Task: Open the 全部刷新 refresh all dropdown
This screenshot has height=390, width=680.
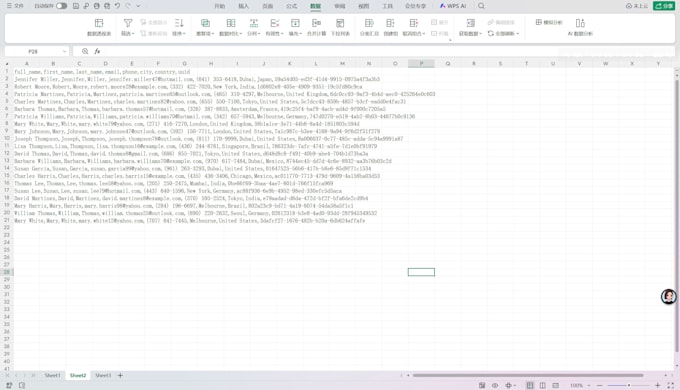Action: click(518, 33)
